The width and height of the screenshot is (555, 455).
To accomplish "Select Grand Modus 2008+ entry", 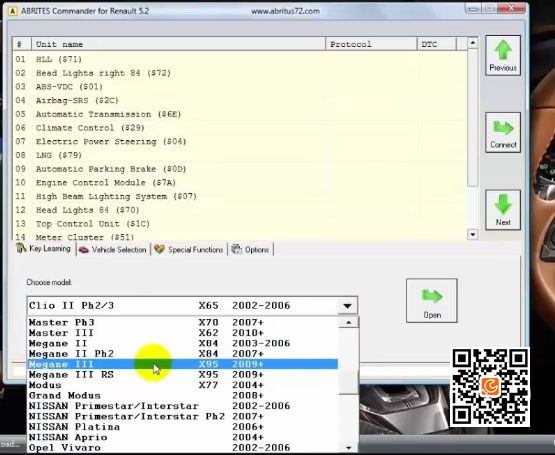I will click(183, 395).
